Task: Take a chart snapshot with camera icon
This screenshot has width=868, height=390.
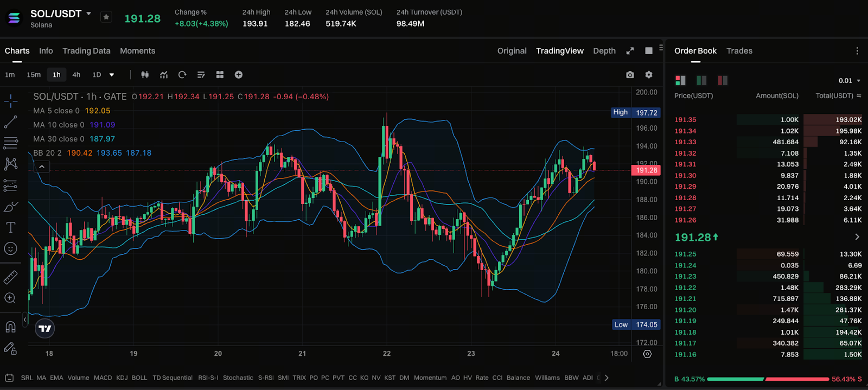Action: [x=630, y=75]
